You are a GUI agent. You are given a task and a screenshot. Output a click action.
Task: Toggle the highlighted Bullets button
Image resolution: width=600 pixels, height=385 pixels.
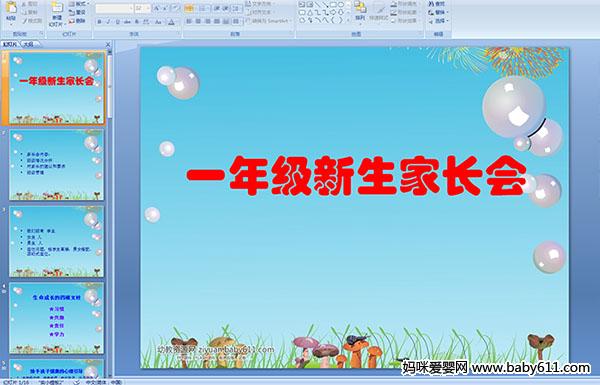coord(189,8)
